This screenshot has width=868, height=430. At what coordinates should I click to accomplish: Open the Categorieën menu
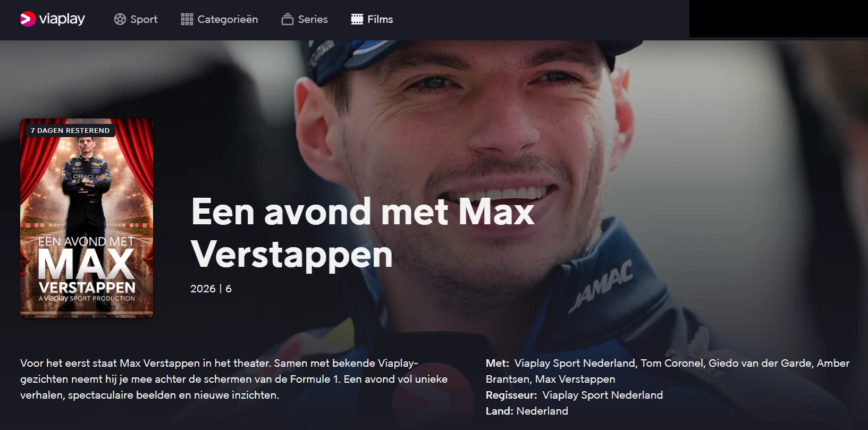coord(220,19)
